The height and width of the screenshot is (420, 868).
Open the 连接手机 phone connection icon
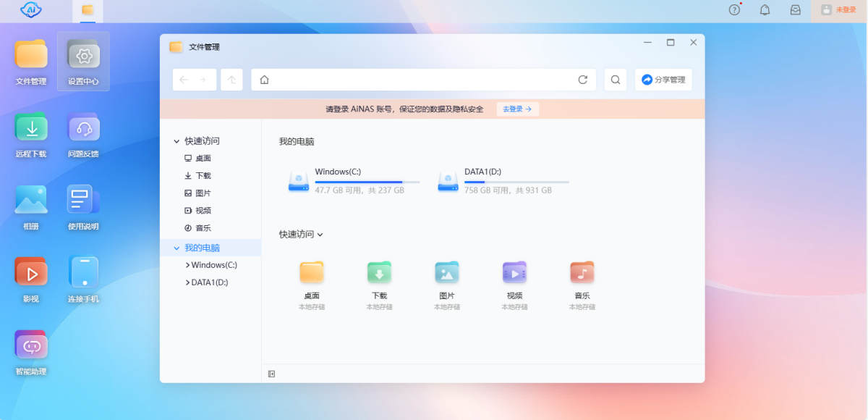point(83,274)
